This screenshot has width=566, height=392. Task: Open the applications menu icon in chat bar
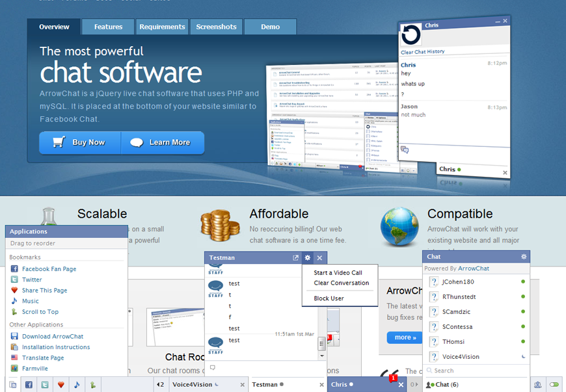[13, 385]
